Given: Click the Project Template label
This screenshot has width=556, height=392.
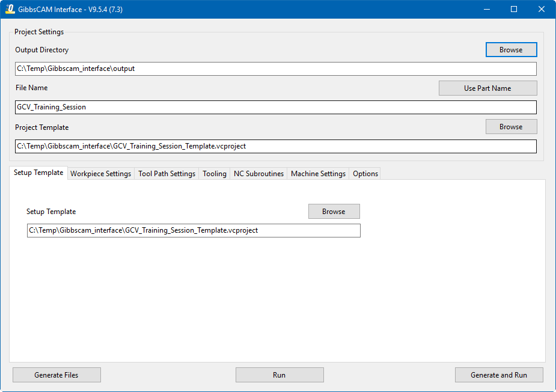Looking at the screenshot, I should click(x=42, y=127).
